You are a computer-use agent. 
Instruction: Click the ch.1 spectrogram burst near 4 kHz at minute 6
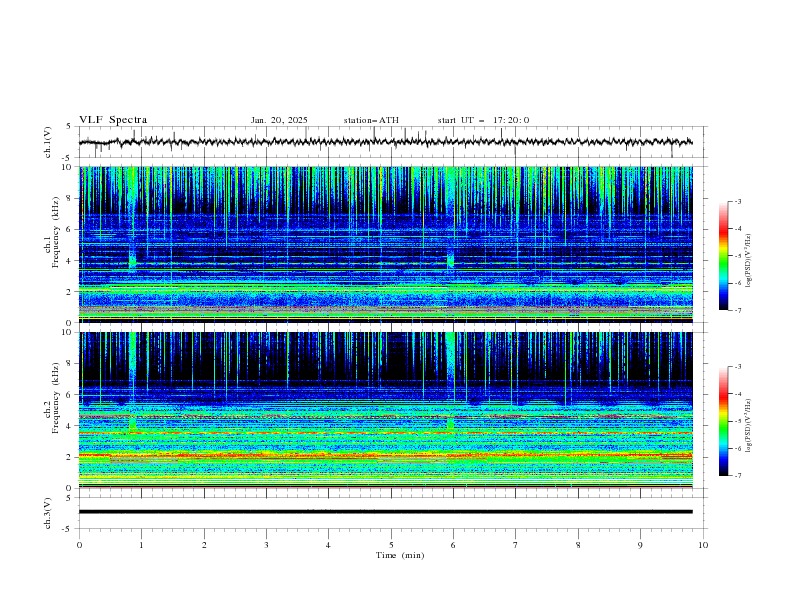pos(451,261)
